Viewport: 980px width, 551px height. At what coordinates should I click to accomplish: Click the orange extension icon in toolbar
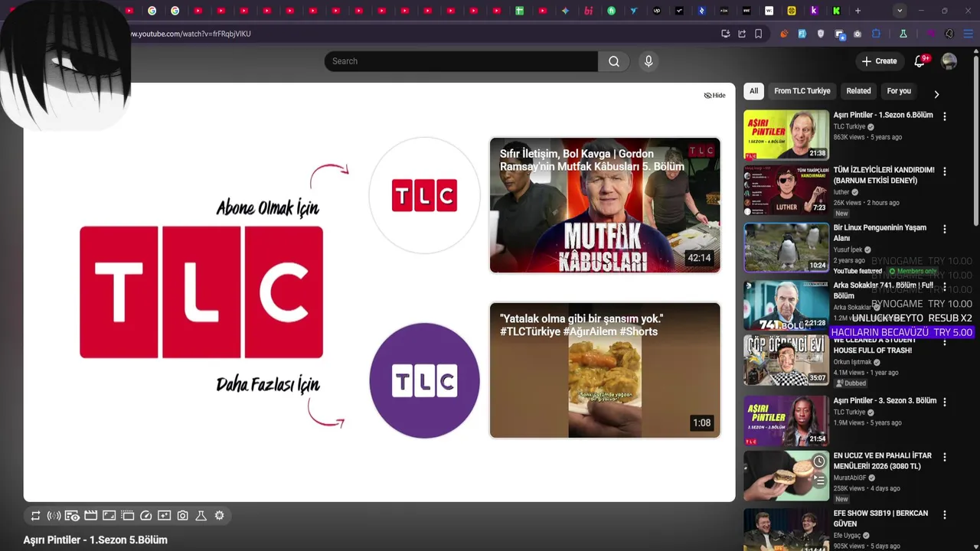784,34
